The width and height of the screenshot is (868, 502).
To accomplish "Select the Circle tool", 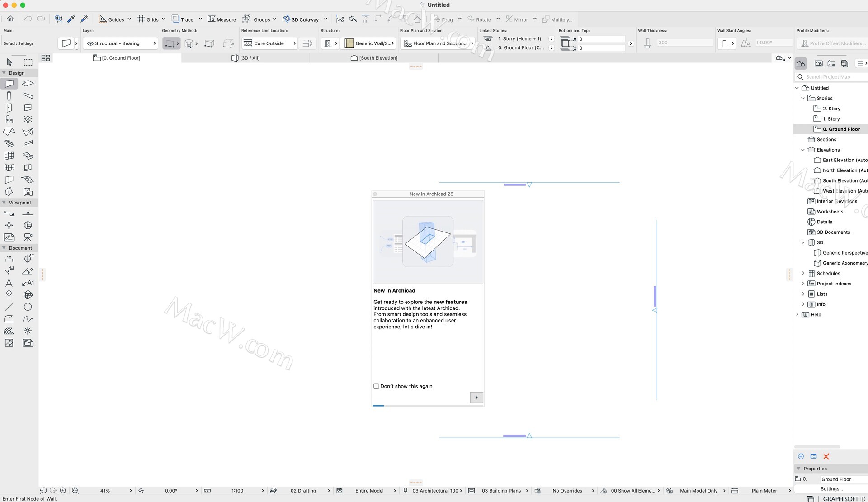I will (x=28, y=307).
